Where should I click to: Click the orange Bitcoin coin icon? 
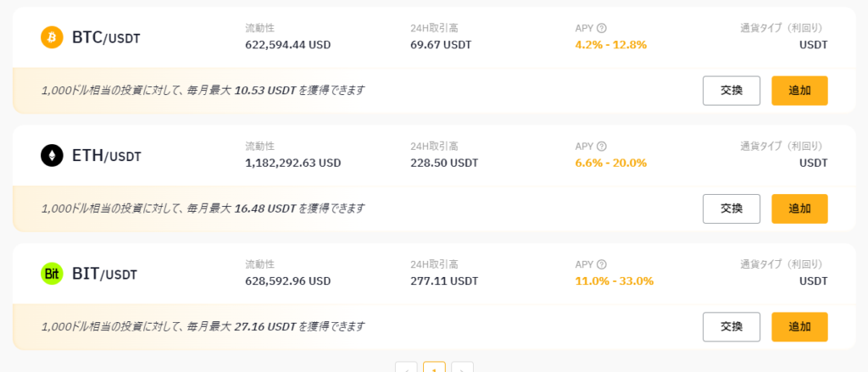pyautogui.click(x=52, y=37)
